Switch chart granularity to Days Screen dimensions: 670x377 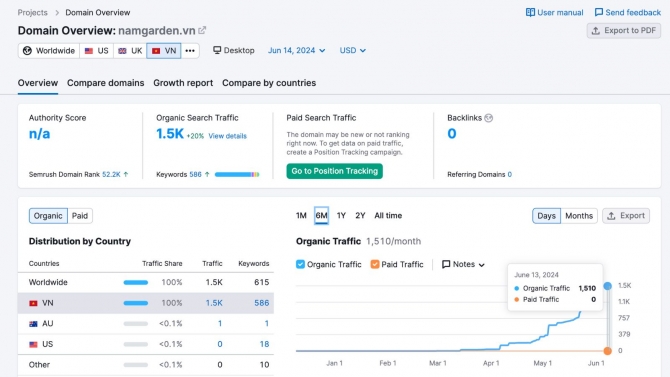pos(546,216)
